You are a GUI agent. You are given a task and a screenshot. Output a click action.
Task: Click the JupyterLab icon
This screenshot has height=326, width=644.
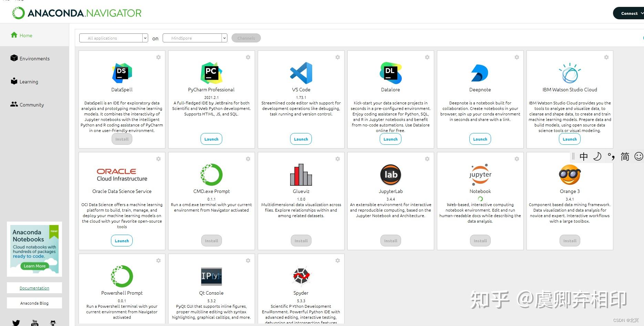click(391, 175)
